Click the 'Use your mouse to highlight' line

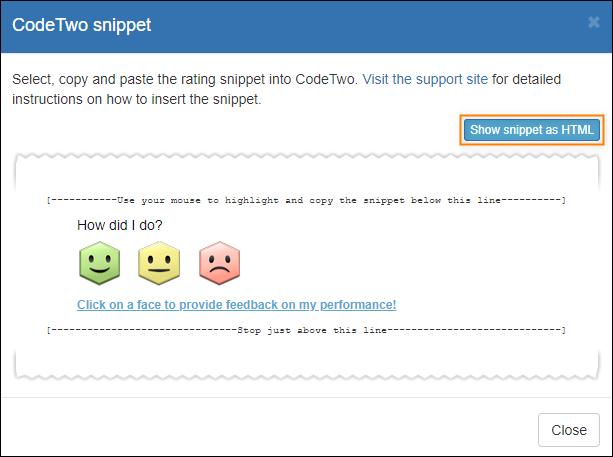click(306, 201)
